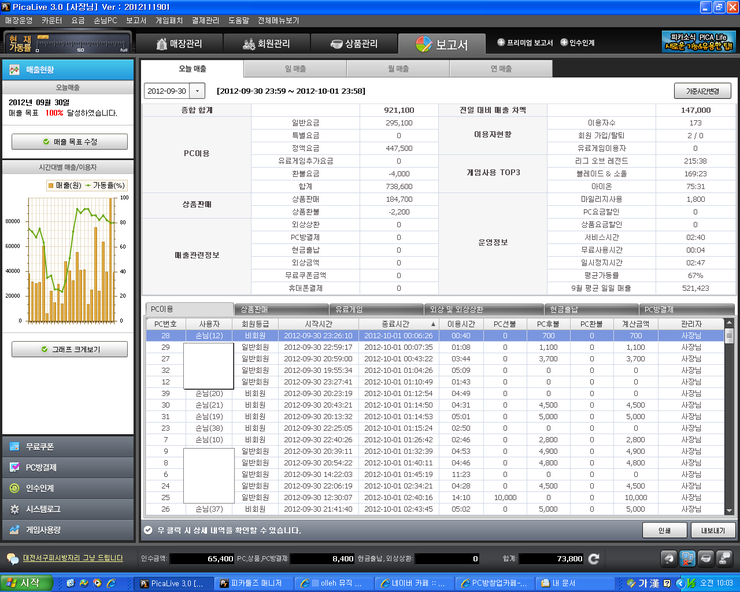This screenshot has height=592, width=740.
Task: Open the 전체메뉴보기 menu
Action: tap(278, 21)
